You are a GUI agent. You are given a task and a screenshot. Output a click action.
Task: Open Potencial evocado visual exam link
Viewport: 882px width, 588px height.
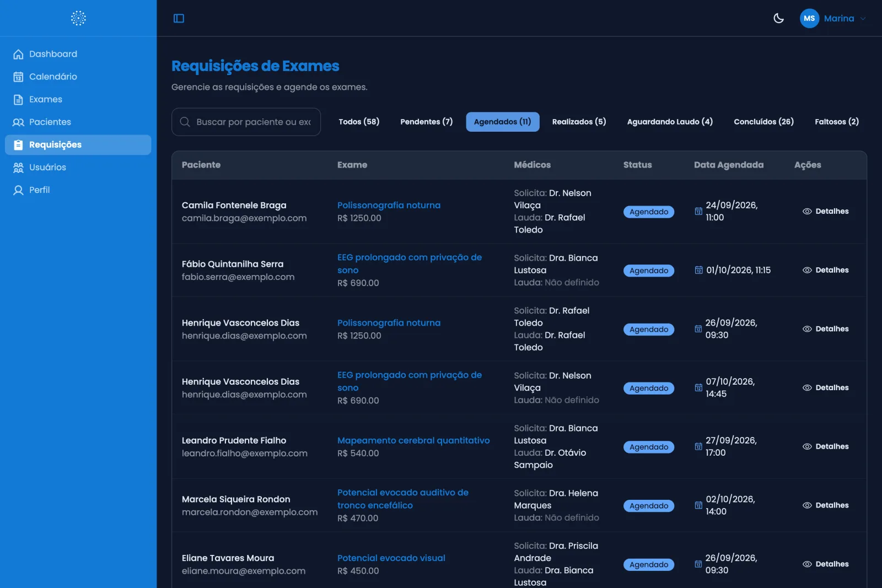pos(391,558)
